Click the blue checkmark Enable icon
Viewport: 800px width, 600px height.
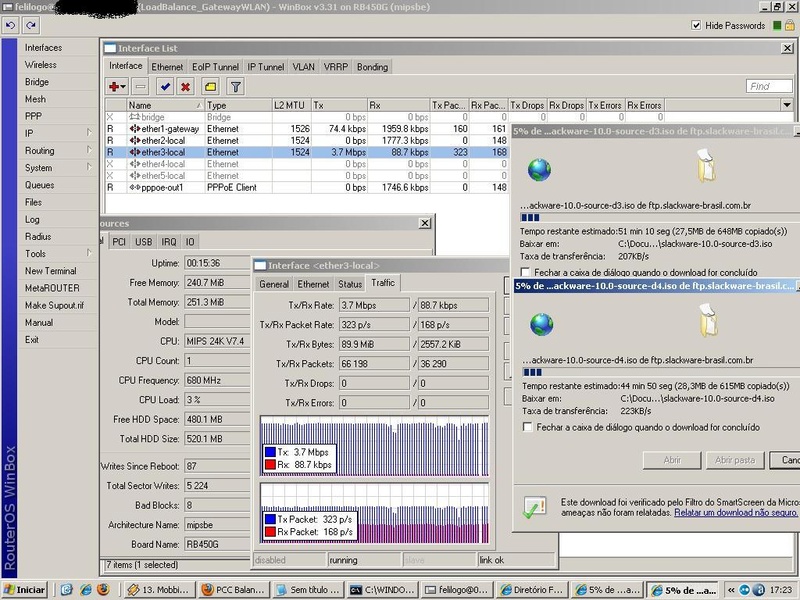(165, 87)
